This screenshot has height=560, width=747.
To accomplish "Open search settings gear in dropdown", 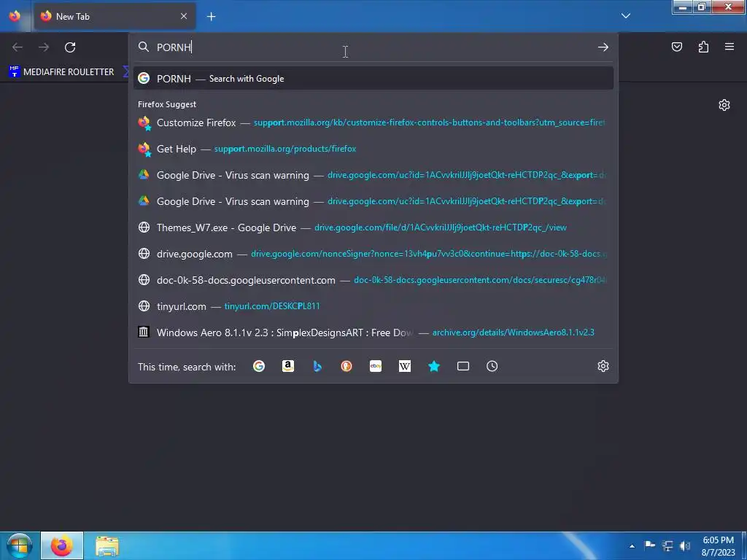I will tap(603, 366).
